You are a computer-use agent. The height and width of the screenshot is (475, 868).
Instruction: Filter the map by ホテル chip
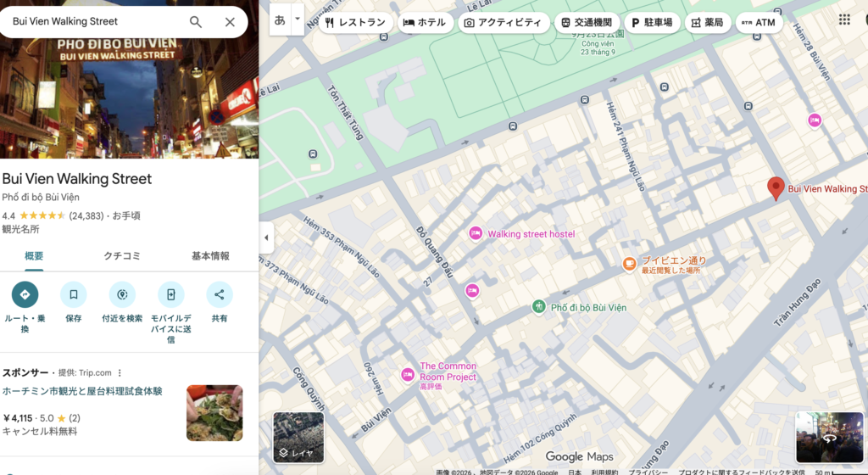pos(426,23)
